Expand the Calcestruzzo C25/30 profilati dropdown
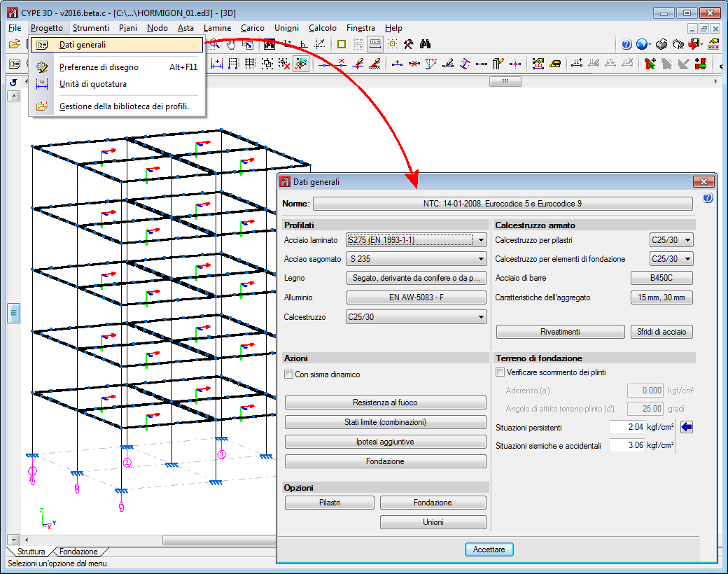728x574 pixels. 416,316
